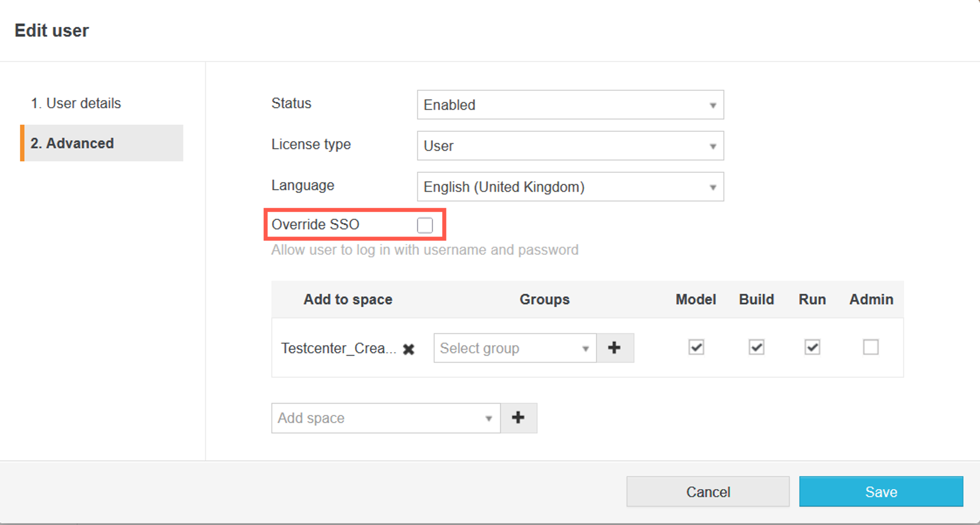This screenshot has width=980, height=525.
Task: Click the Language dropdown arrow
Action: point(713,187)
